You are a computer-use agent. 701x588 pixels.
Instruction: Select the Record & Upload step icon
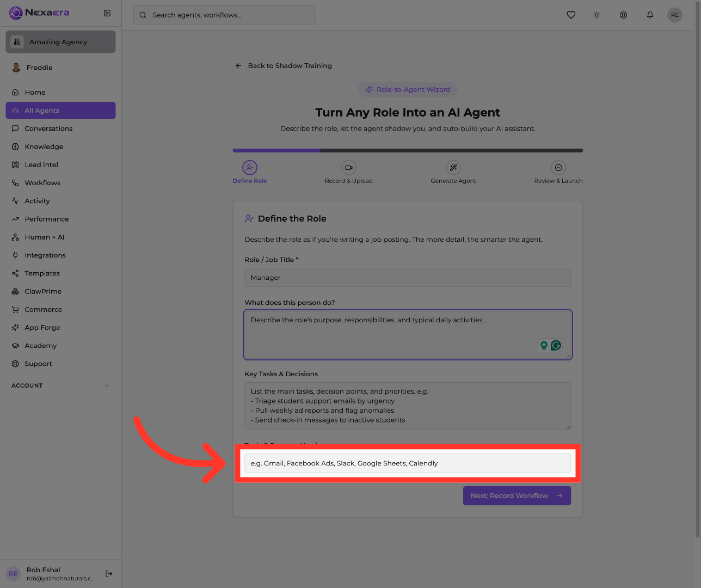click(x=349, y=168)
